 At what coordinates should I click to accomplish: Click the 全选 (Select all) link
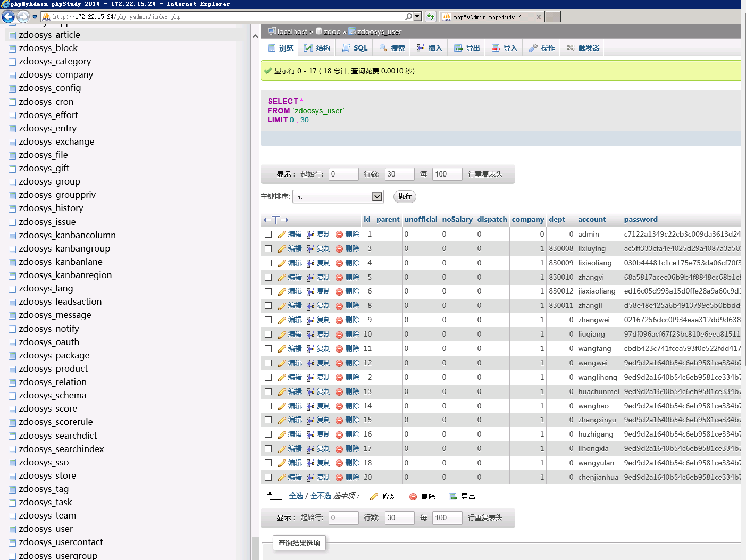coord(296,496)
